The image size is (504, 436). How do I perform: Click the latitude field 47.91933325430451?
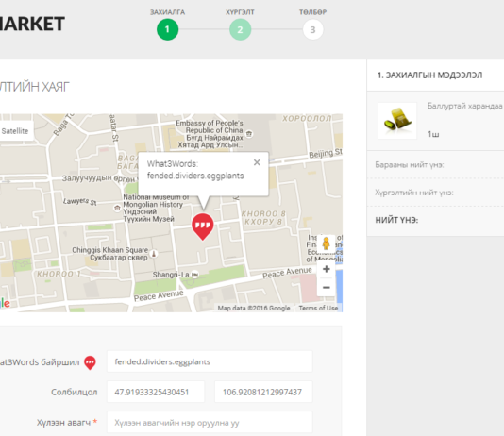coord(156,392)
